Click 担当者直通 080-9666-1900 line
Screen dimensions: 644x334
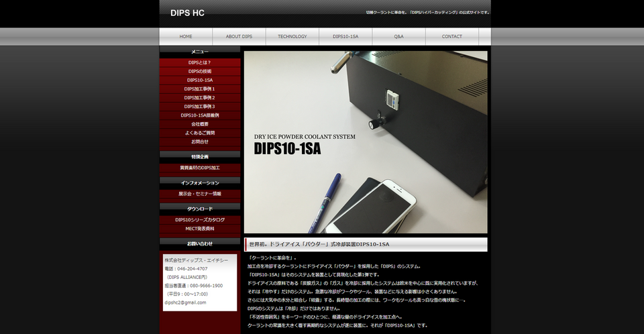pos(193,286)
